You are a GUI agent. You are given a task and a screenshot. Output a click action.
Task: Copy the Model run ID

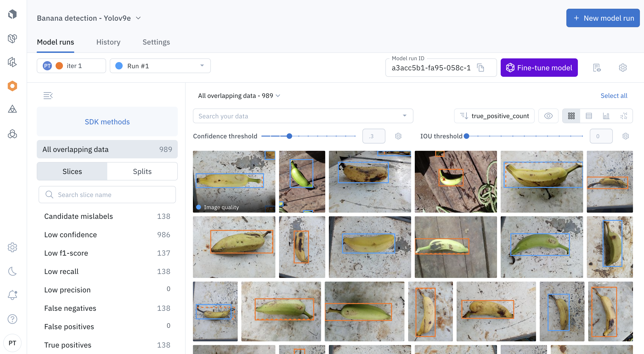(480, 68)
